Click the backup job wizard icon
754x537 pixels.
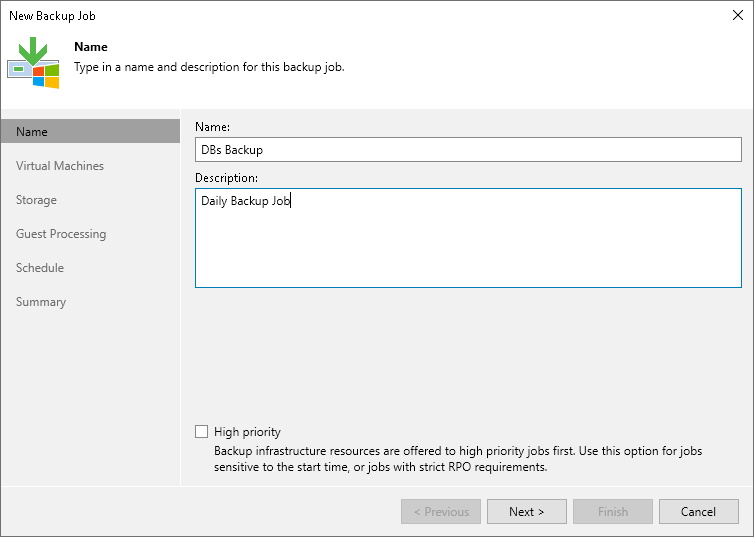pyautogui.click(x=33, y=62)
